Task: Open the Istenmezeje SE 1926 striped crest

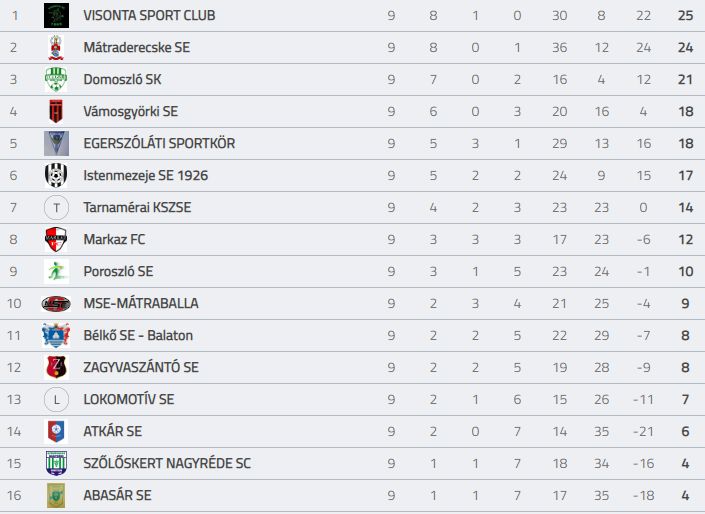Action: (x=56, y=175)
